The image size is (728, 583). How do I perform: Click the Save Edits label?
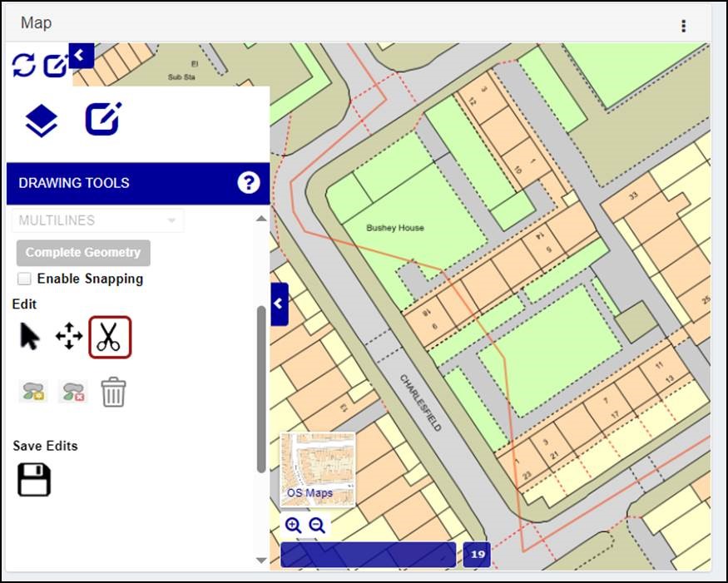click(45, 446)
